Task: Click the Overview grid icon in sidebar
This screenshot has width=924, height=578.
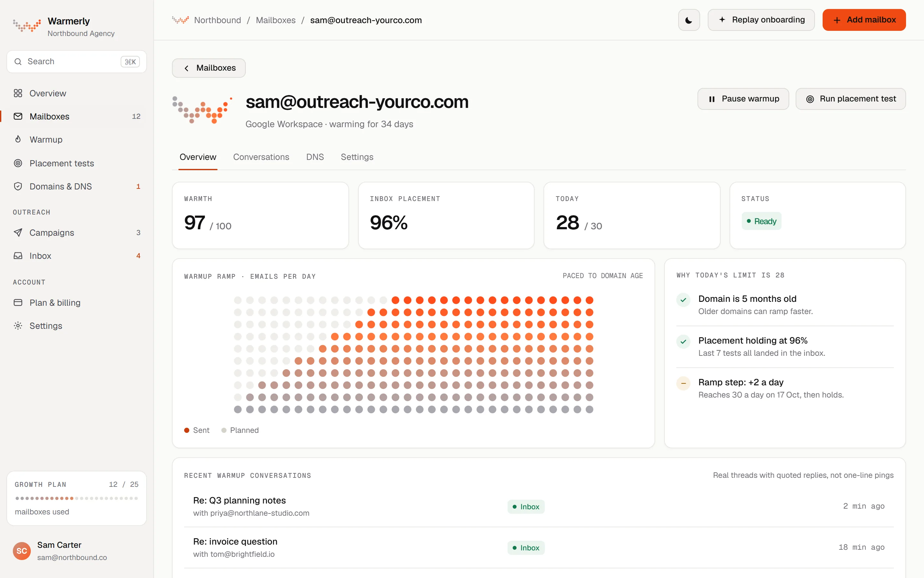Action: point(18,93)
